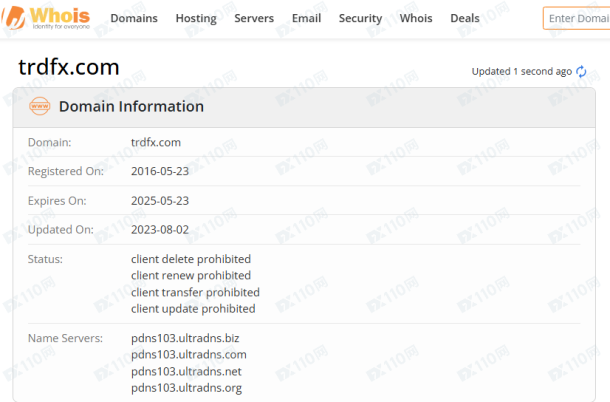Image resolution: width=610 pixels, height=402 pixels.
Task: Click name server pdns103.ultradns.biz
Action: point(185,338)
